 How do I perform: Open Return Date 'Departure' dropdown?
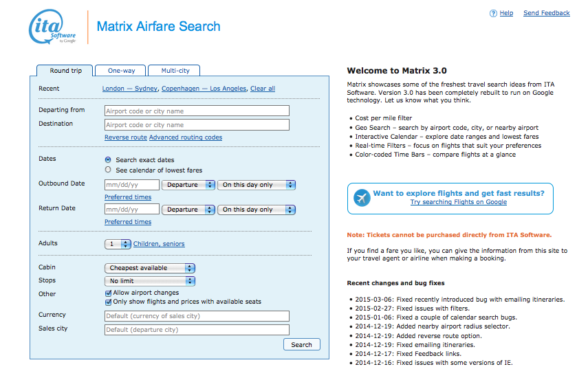tap(187, 210)
